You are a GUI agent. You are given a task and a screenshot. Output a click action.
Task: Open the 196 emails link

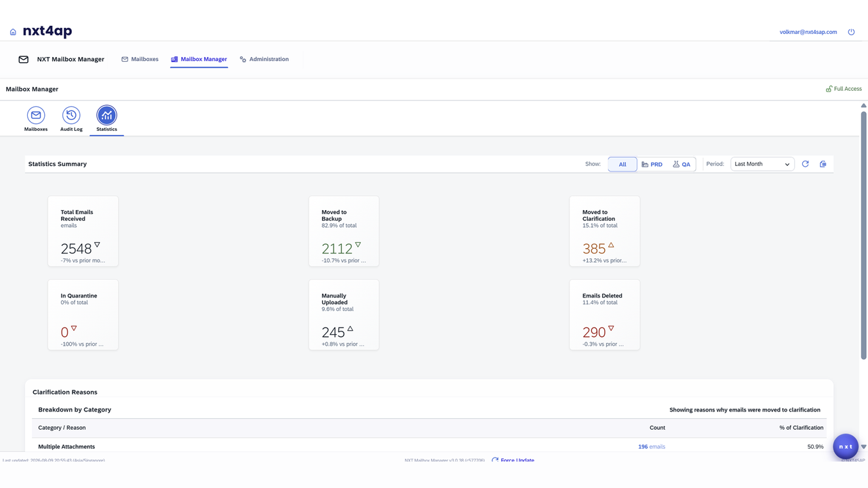point(652,447)
